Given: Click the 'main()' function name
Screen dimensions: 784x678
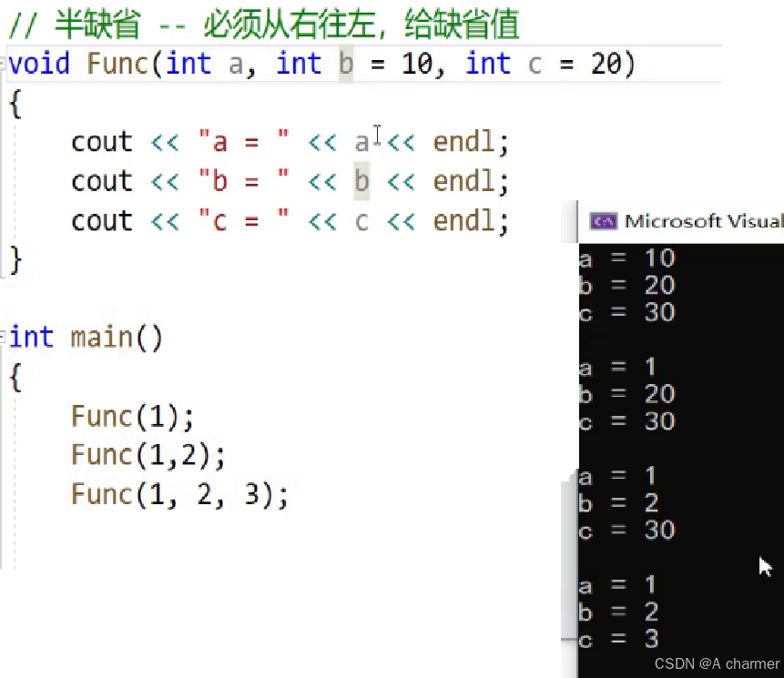Looking at the screenshot, I should coord(117,338).
